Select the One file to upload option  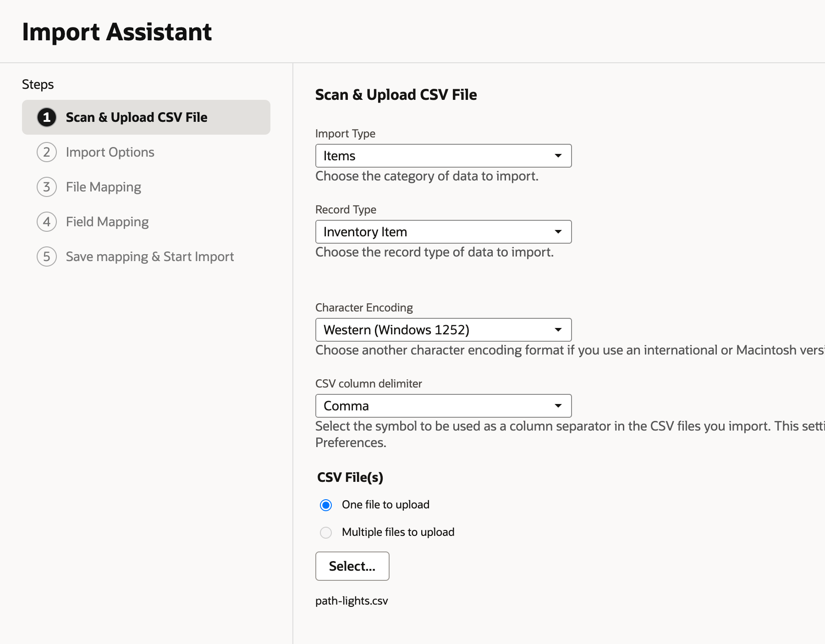pyautogui.click(x=326, y=505)
